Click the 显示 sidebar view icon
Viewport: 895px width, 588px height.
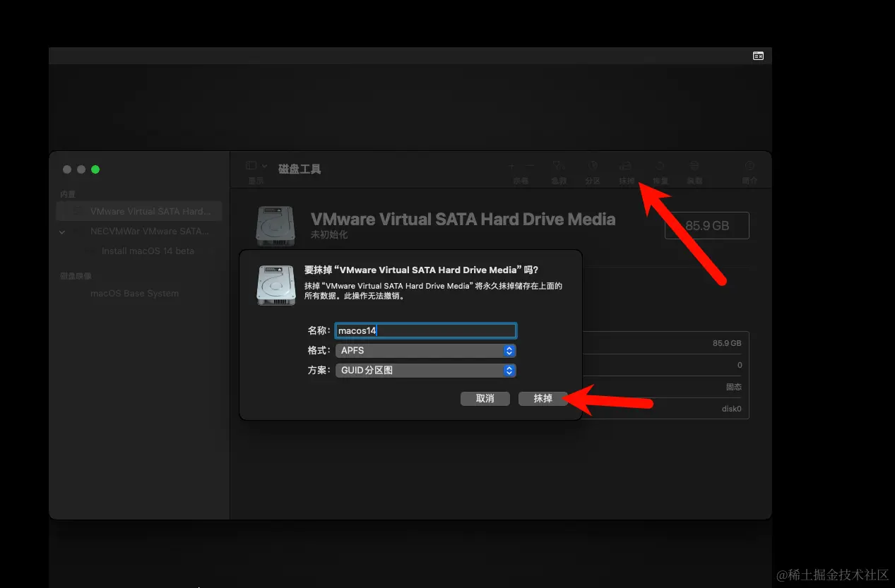(251, 166)
